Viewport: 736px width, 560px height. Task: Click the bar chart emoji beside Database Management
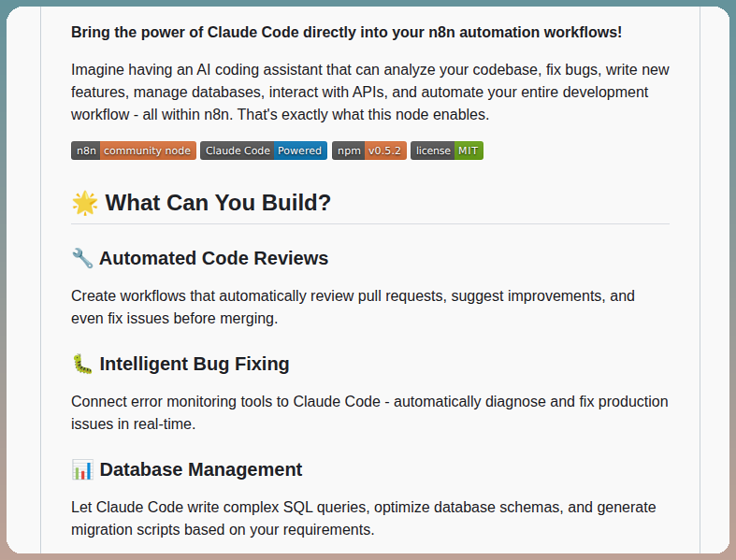82,469
